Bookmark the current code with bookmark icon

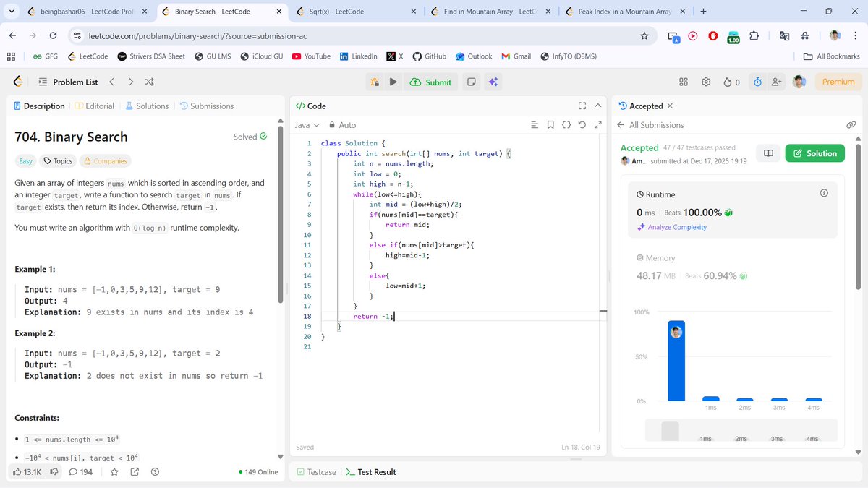pyautogui.click(x=552, y=124)
